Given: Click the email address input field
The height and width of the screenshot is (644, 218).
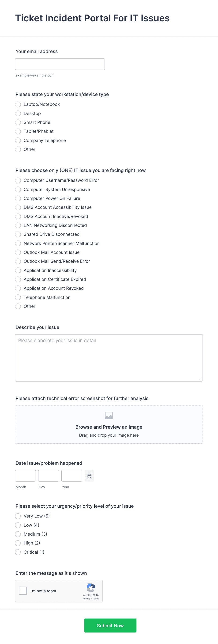Looking at the screenshot, I should pyautogui.click(x=60, y=64).
